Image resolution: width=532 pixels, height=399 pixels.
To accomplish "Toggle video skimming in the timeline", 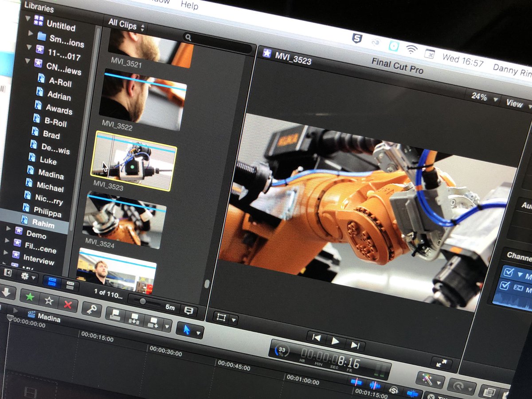I will tap(356, 381).
